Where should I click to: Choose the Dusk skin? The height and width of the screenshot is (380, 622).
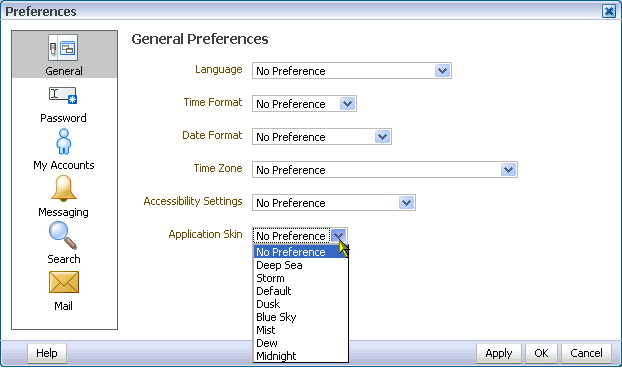(301, 304)
